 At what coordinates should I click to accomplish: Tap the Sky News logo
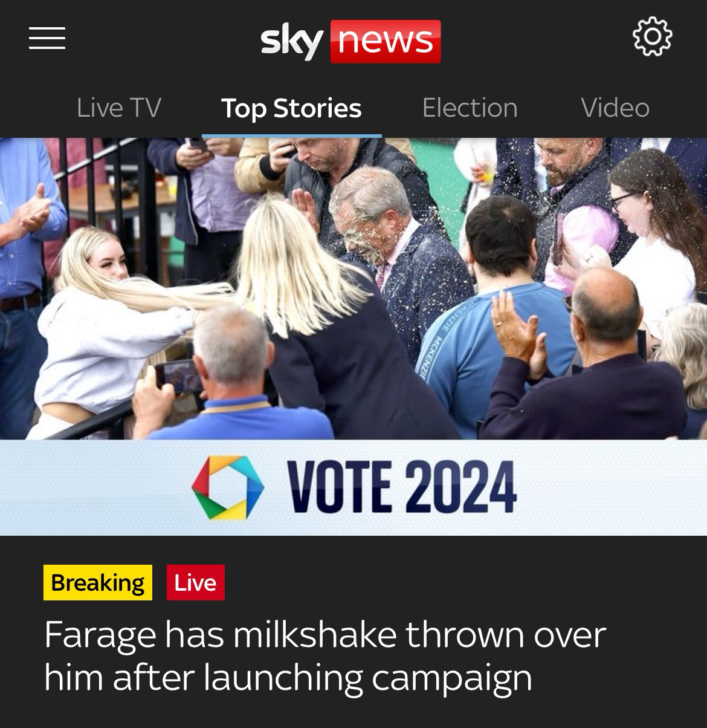point(350,41)
